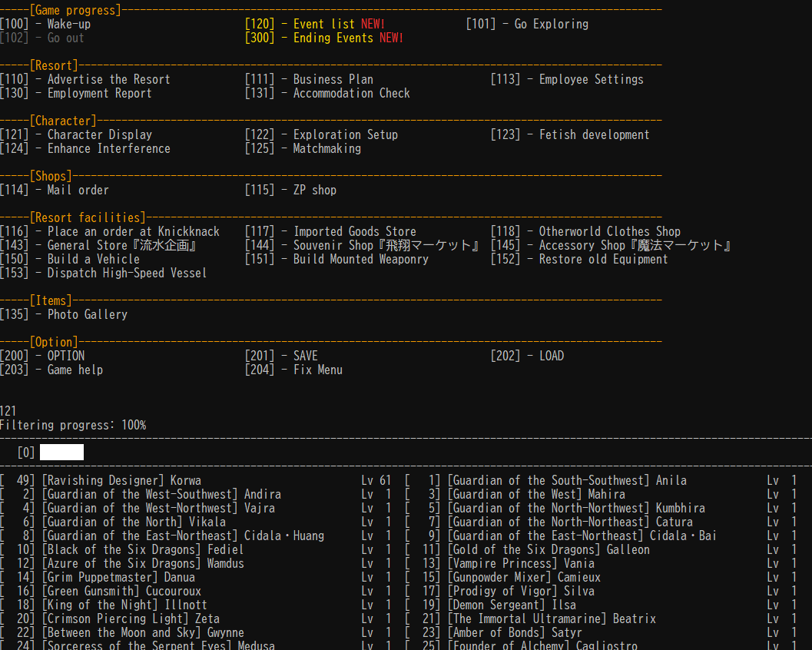Screen dimensions: 812x650
Task: Open [117] Imported Goods Store
Action: tap(330, 231)
